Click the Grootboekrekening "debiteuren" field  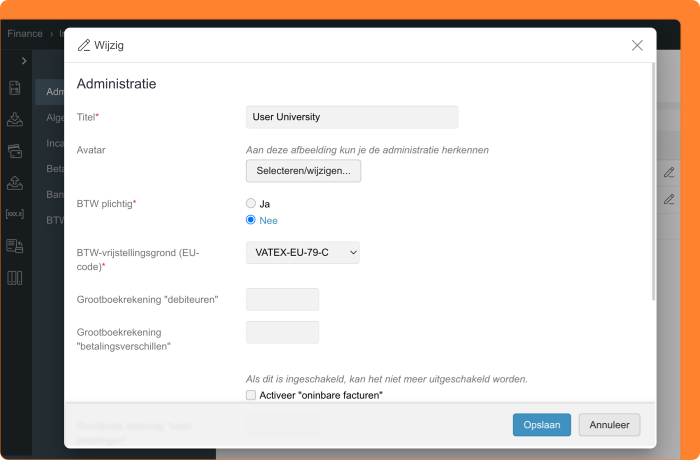(283, 299)
